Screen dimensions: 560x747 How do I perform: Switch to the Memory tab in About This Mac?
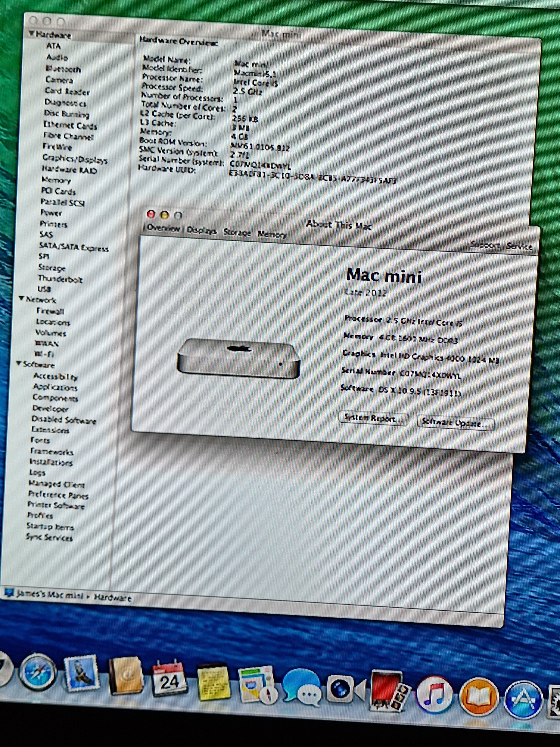coord(272,235)
